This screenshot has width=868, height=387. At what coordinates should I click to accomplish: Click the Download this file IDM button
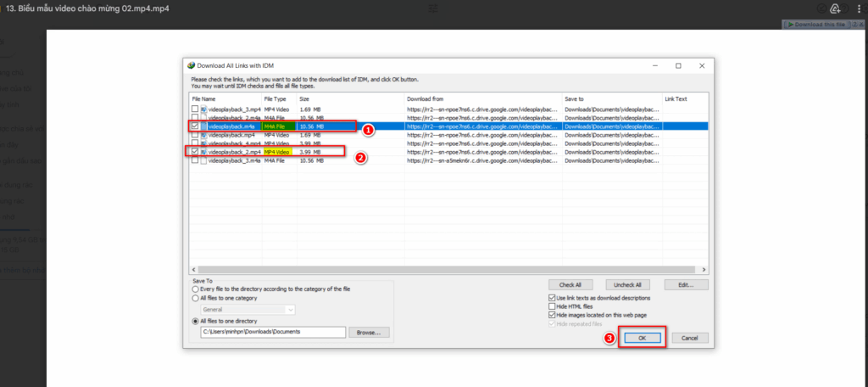pyautogui.click(x=816, y=25)
